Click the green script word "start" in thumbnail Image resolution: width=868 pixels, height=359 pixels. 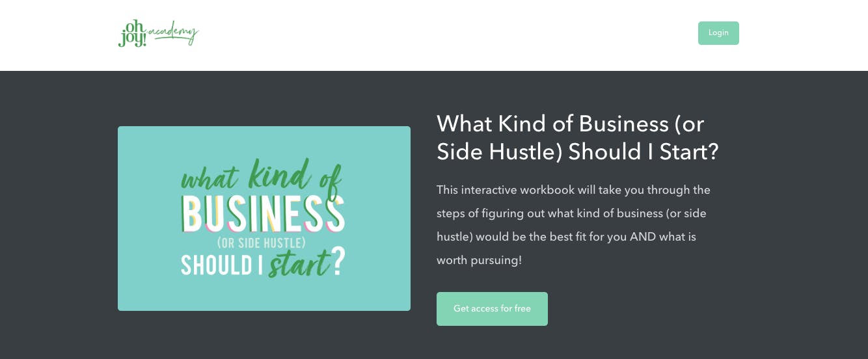pos(299,264)
